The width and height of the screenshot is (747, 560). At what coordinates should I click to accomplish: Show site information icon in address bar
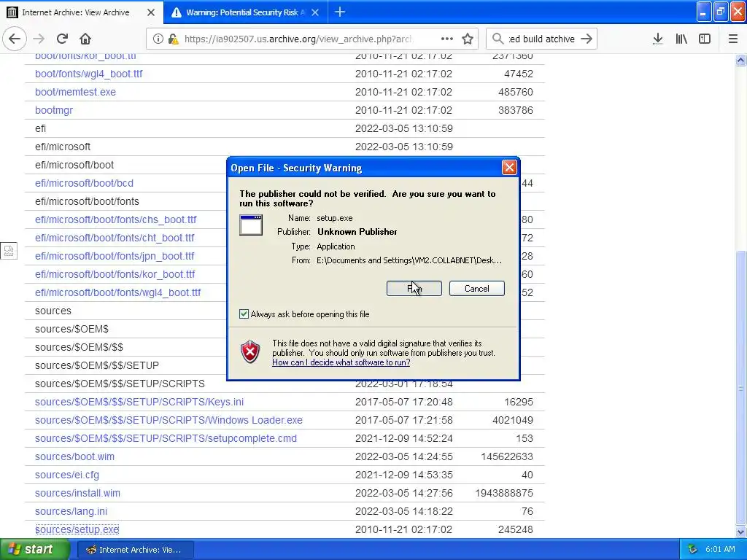click(x=158, y=39)
